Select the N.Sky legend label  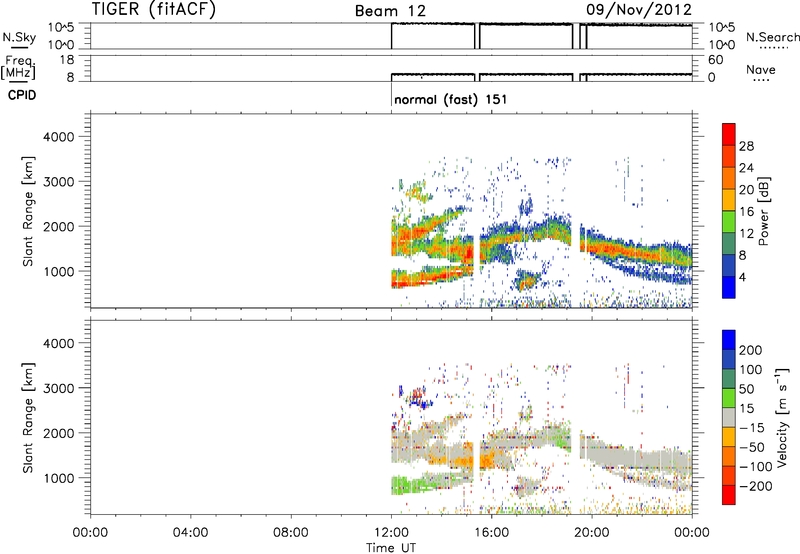coord(19,37)
